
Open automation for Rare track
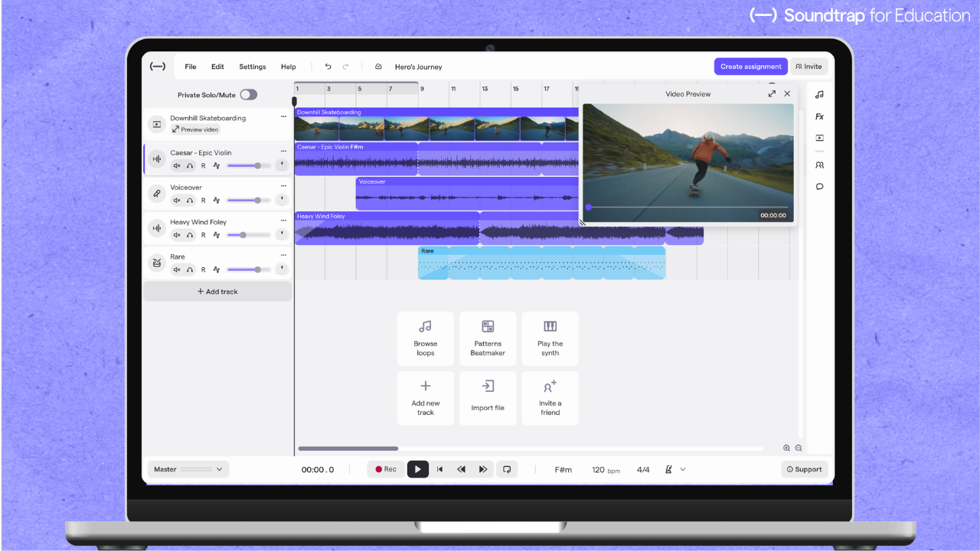(x=217, y=269)
